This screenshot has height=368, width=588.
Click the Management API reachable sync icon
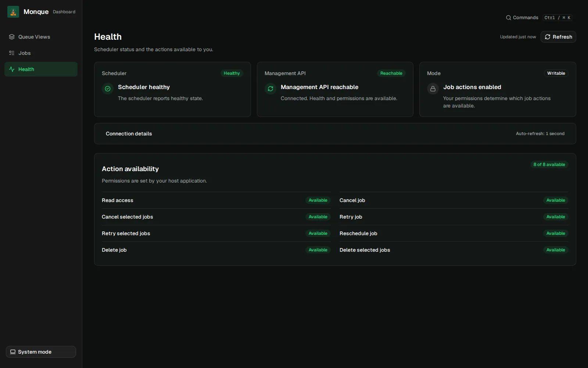(x=270, y=89)
